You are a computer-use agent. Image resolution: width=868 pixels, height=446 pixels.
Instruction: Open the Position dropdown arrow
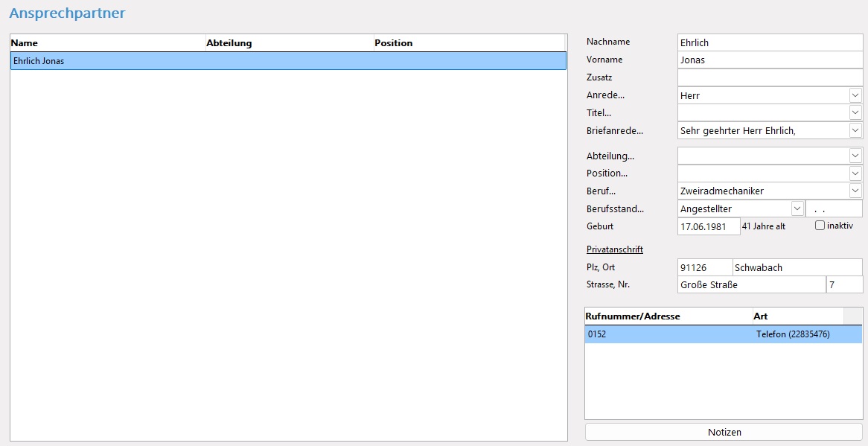(855, 173)
